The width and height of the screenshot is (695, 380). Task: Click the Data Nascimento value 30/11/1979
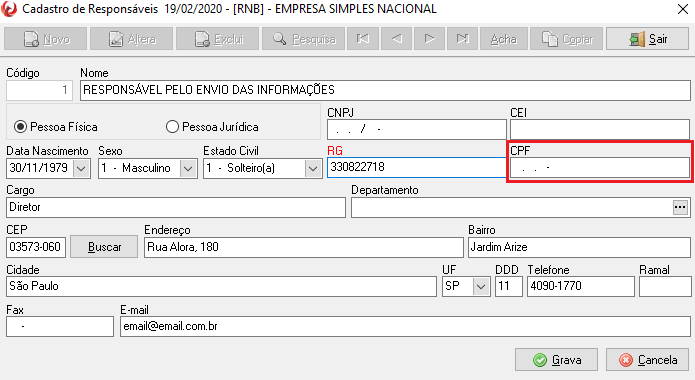pyautogui.click(x=39, y=168)
